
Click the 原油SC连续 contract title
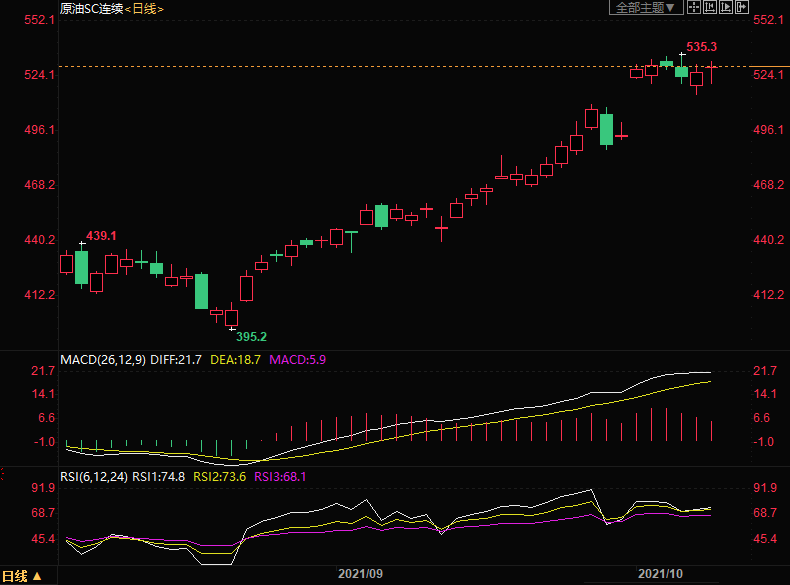pyautogui.click(x=89, y=8)
